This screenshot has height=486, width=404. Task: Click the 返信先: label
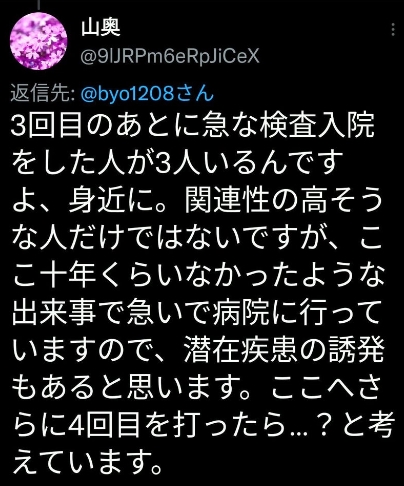[43, 94]
